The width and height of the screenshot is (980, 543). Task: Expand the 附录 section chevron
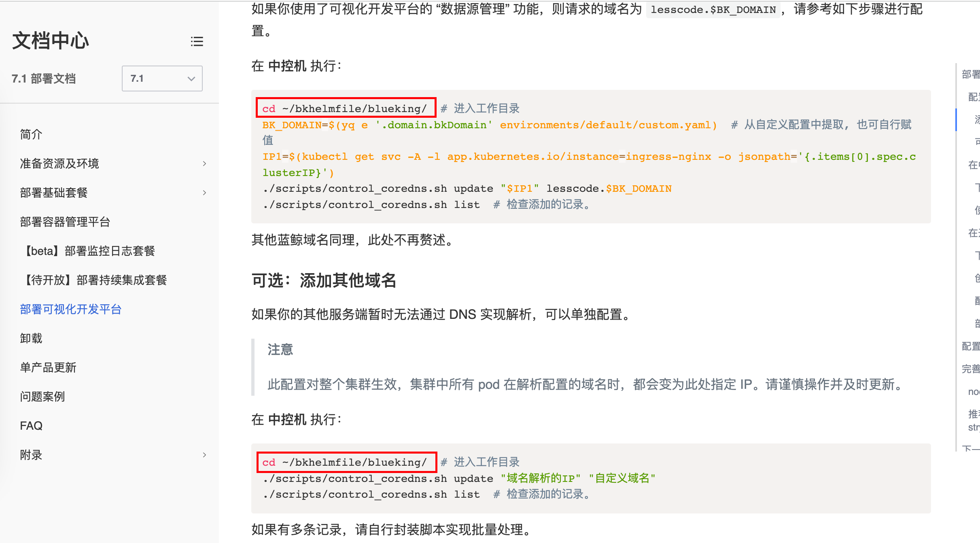point(204,455)
